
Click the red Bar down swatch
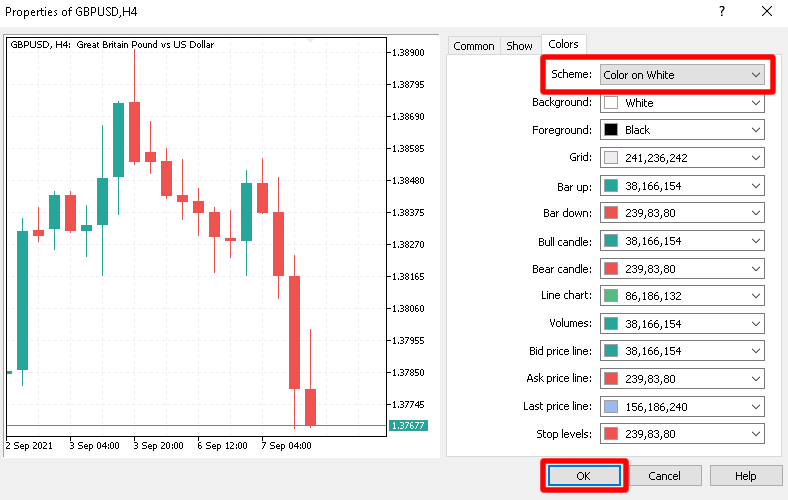(611, 213)
